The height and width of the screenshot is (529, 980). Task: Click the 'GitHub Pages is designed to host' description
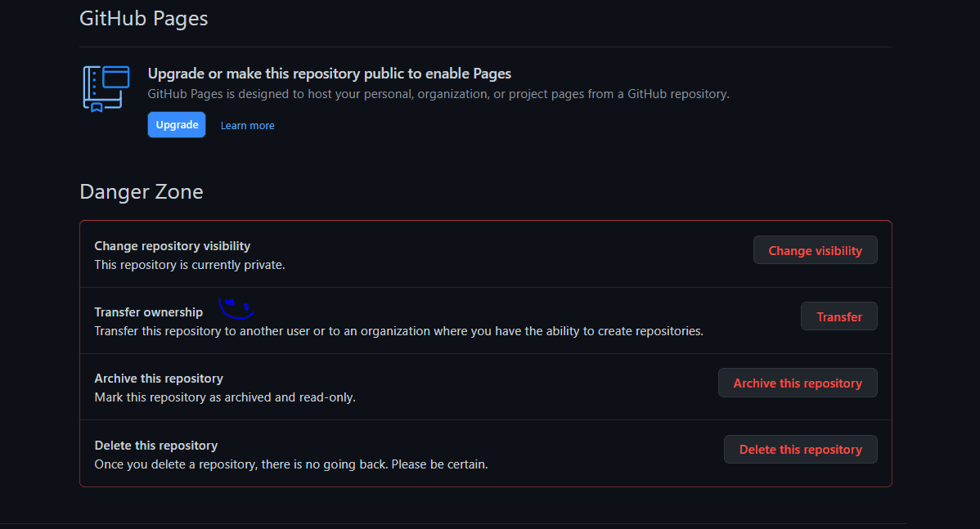tap(438, 94)
